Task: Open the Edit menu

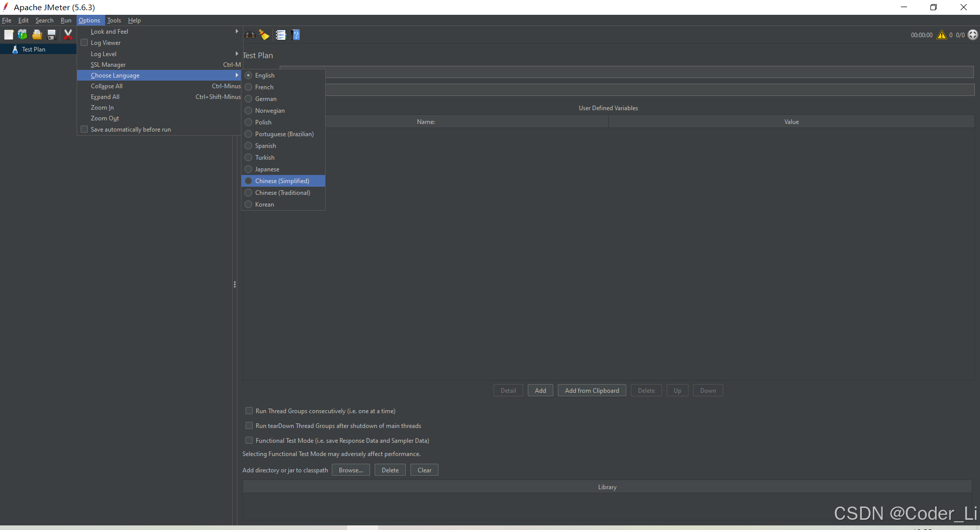Action: click(x=23, y=20)
